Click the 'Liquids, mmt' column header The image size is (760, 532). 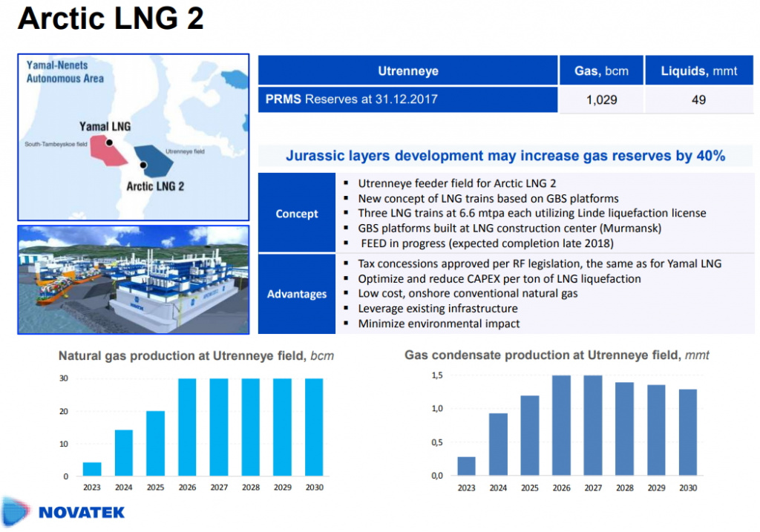tap(699, 70)
